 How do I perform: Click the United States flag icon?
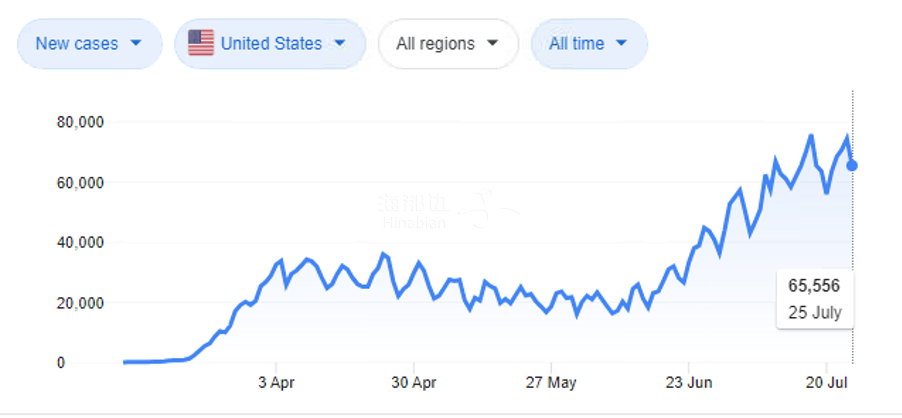201,43
